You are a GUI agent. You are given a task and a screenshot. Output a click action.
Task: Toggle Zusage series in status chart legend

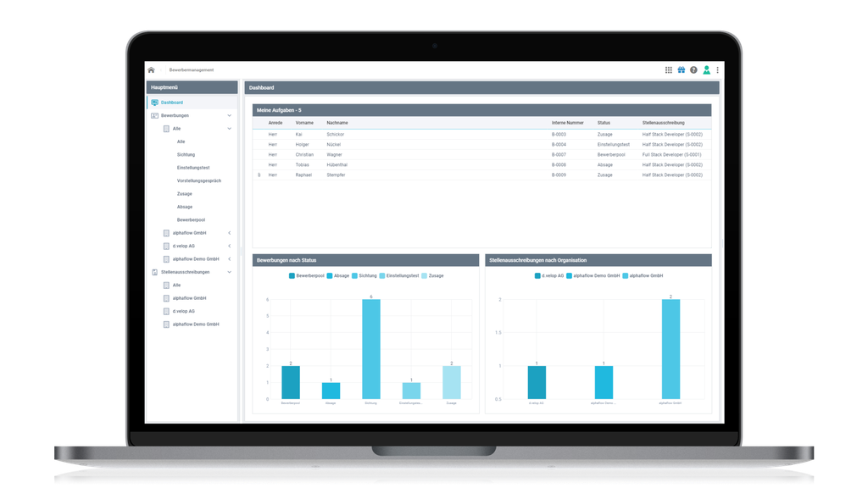432,275
